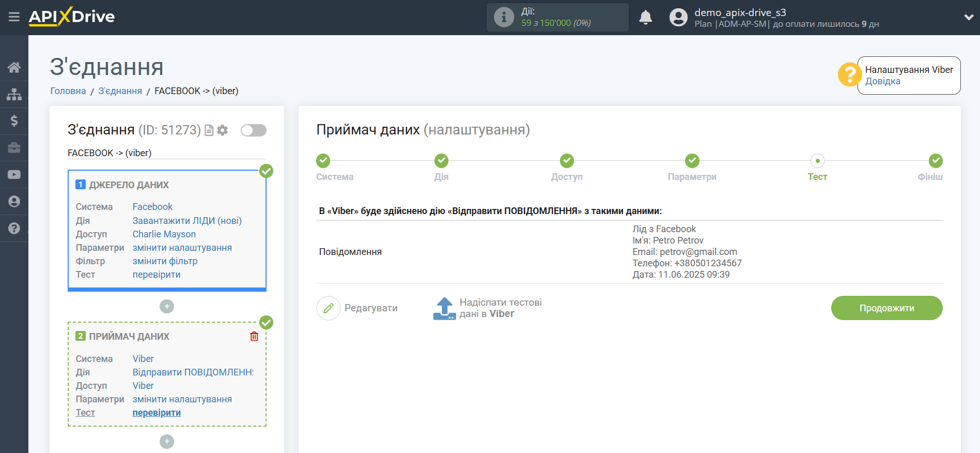
Task: Click the ДЖЕРЕЛО ДАНИХ block header
Action: 129,185
